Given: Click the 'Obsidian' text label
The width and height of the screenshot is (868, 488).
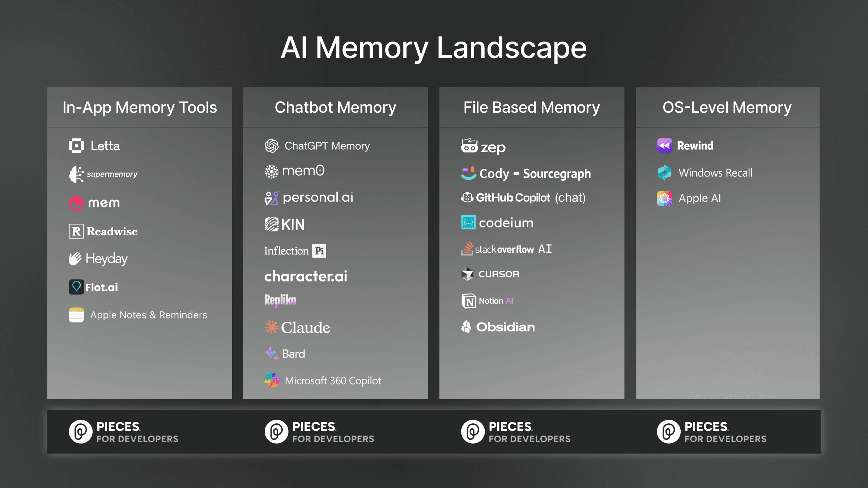Looking at the screenshot, I should (x=505, y=327).
